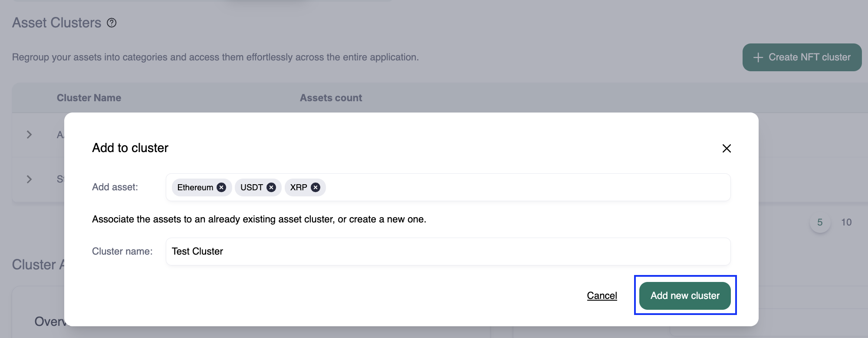Click the XRP asset tag label

299,187
